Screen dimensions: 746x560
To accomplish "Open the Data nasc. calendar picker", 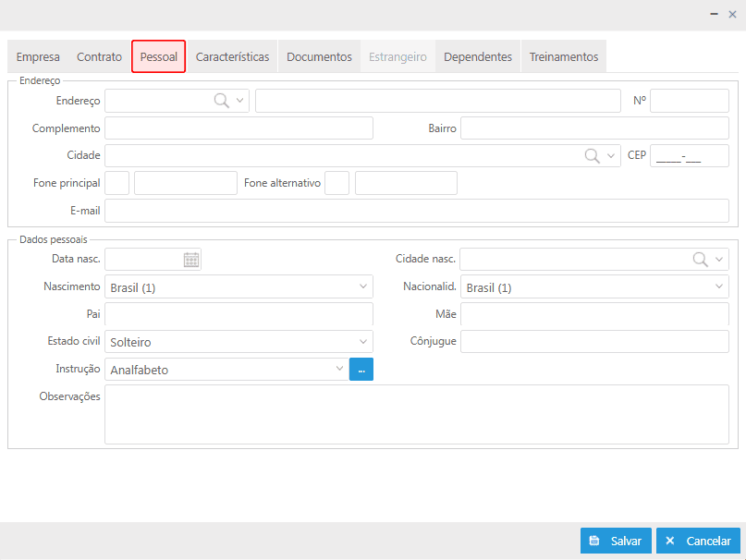I will 191,260.
